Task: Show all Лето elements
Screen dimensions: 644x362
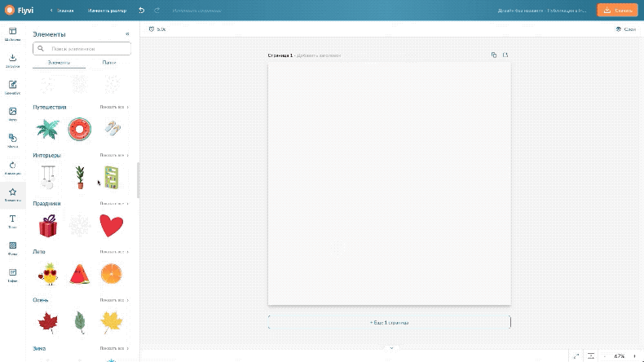Action: [x=114, y=252]
